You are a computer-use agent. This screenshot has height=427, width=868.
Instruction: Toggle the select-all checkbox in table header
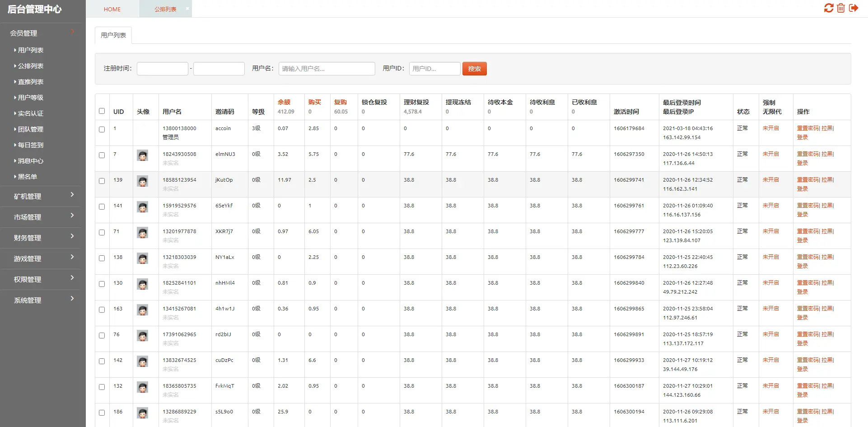click(x=102, y=111)
